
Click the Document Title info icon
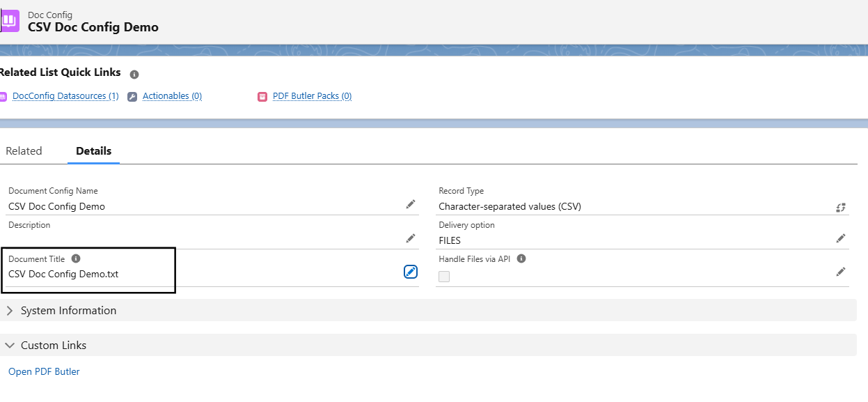point(76,258)
